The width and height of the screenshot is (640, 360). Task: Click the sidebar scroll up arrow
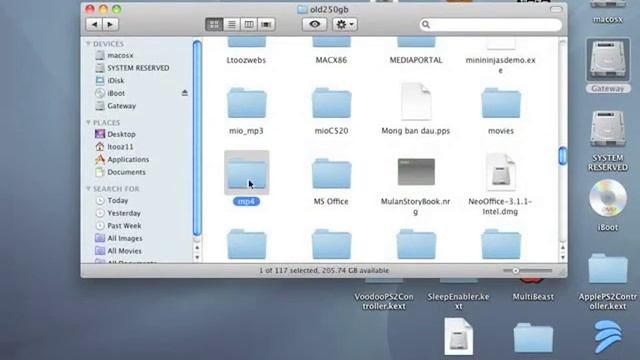click(x=197, y=247)
